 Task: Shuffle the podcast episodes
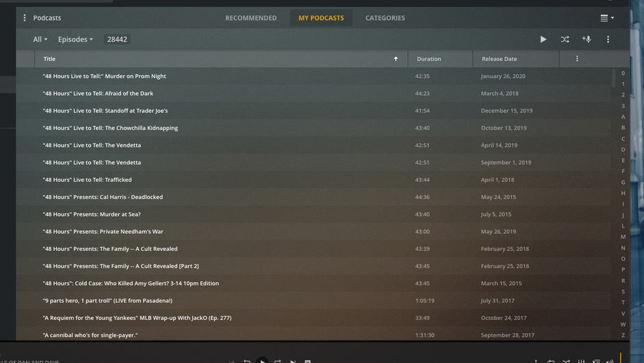click(565, 40)
